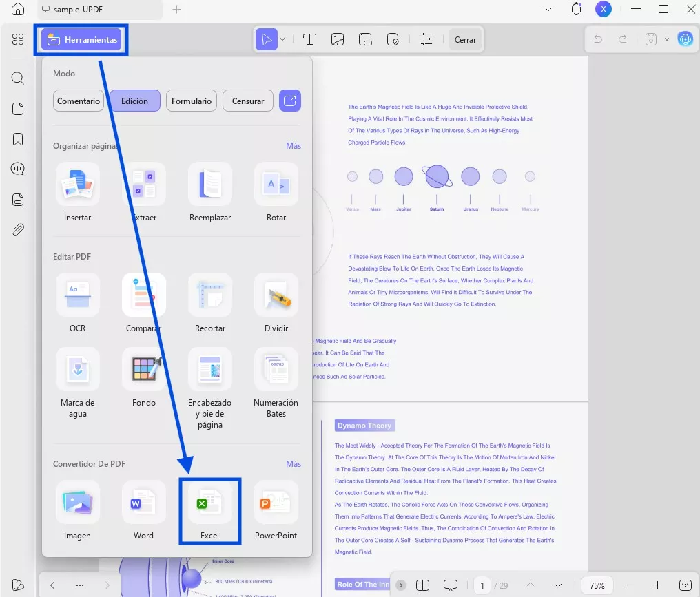Open the bookmarks panel in sidebar

(18, 139)
